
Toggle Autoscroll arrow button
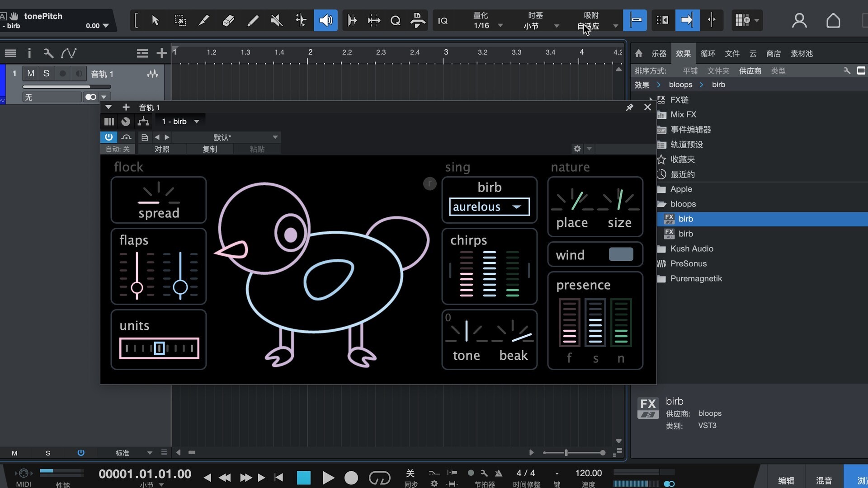[687, 20]
